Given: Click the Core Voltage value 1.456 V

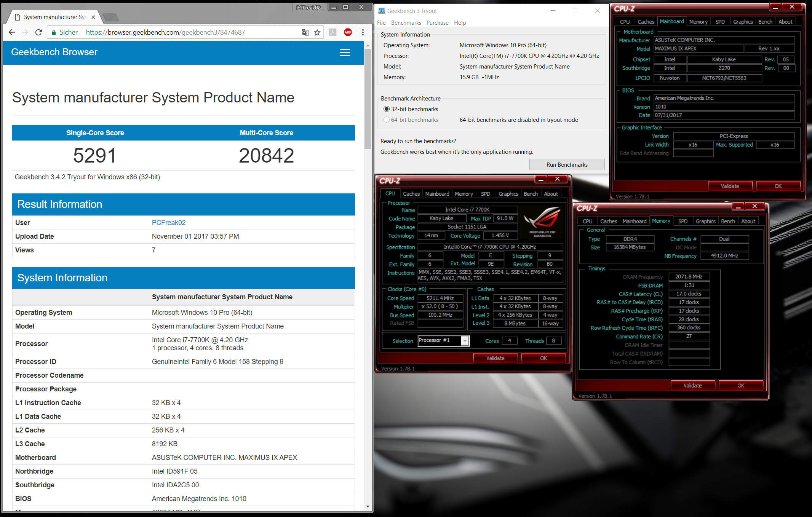Looking at the screenshot, I should click(x=500, y=235).
